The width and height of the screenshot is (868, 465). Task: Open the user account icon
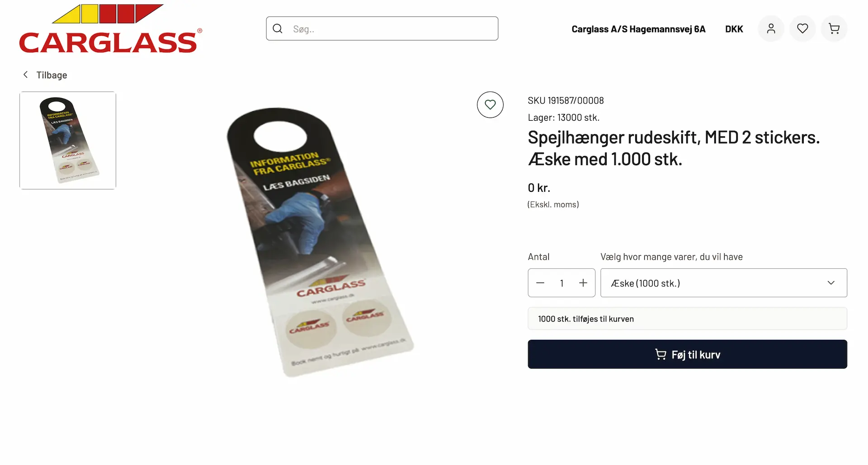pyautogui.click(x=771, y=29)
